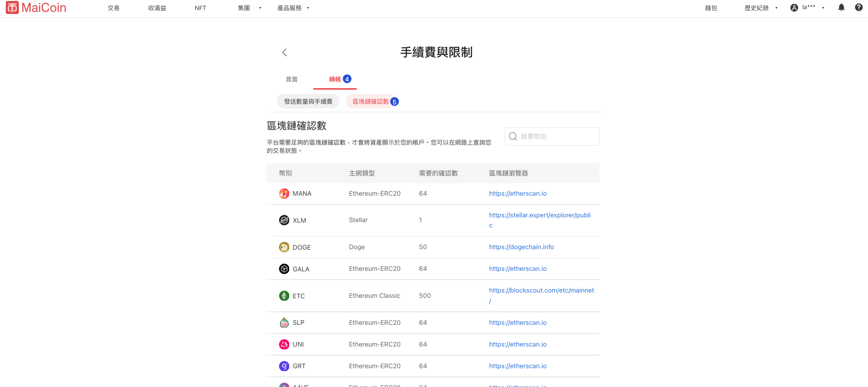Click the 區塊鏈瀏覽器 column header
The height and width of the screenshot is (387, 868).
point(508,173)
